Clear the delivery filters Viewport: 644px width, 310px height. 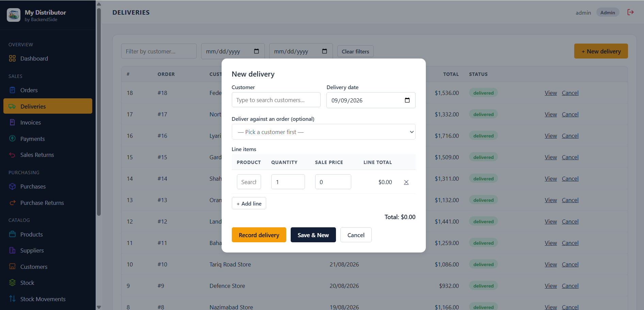click(x=355, y=51)
